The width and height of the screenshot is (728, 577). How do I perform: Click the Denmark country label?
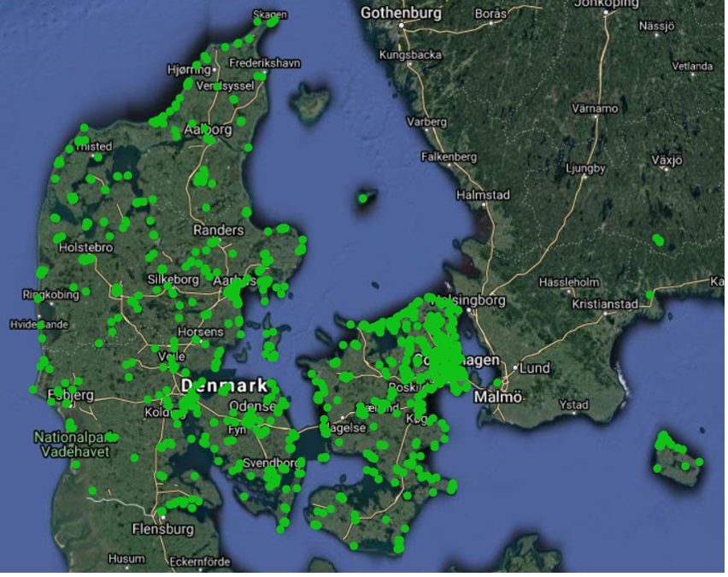tap(224, 386)
